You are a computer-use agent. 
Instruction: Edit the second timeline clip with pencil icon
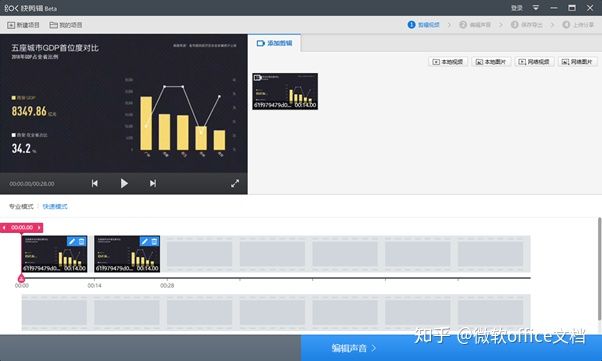coord(144,241)
